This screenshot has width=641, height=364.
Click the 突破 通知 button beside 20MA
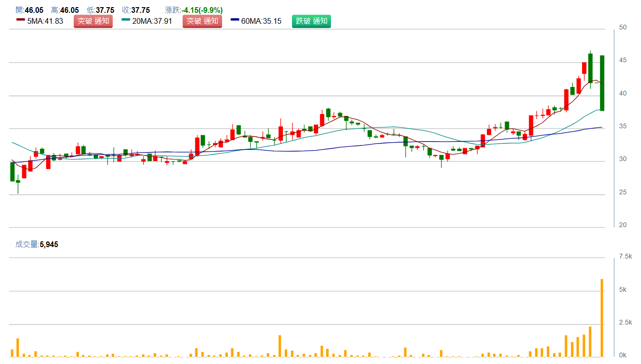click(x=202, y=21)
